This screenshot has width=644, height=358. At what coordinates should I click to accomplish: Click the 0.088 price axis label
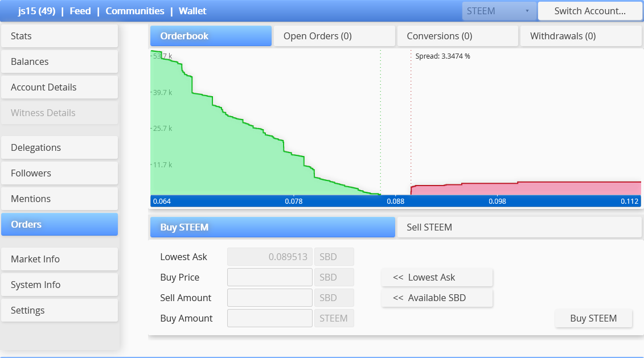pyautogui.click(x=396, y=201)
